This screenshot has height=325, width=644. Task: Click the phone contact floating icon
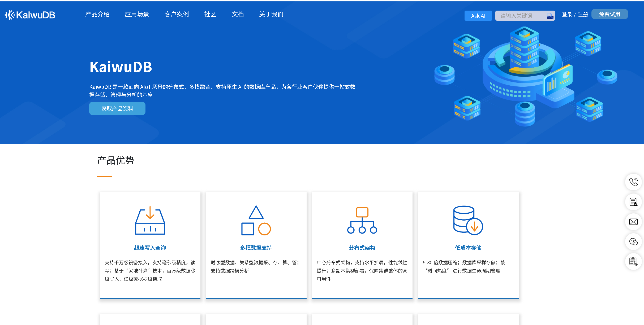coord(633,182)
